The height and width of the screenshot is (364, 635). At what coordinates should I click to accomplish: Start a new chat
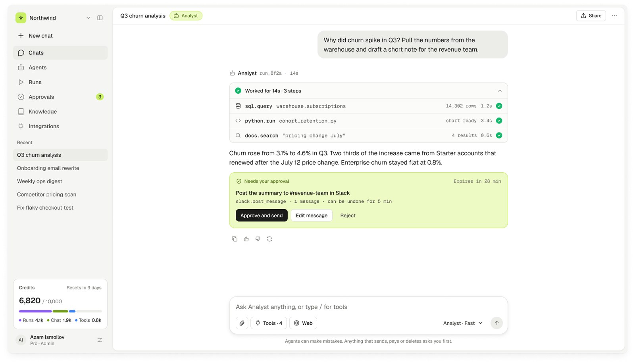click(x=60, y=36)
